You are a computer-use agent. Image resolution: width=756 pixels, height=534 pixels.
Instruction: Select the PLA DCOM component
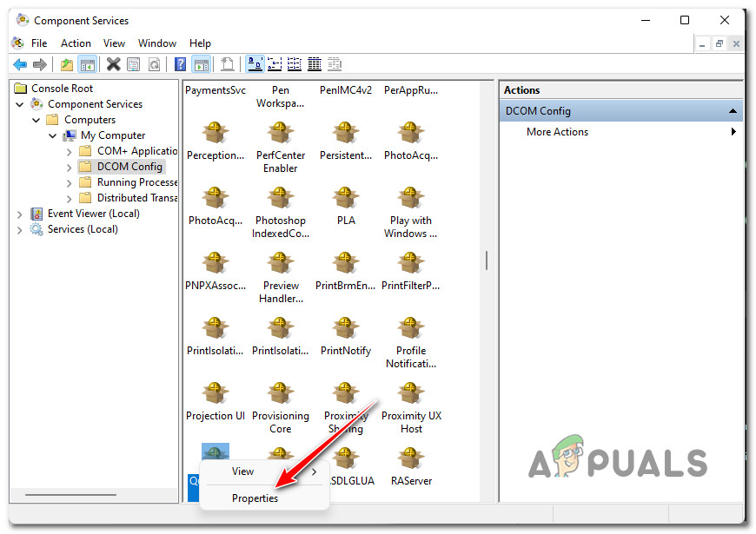[345, 207]
